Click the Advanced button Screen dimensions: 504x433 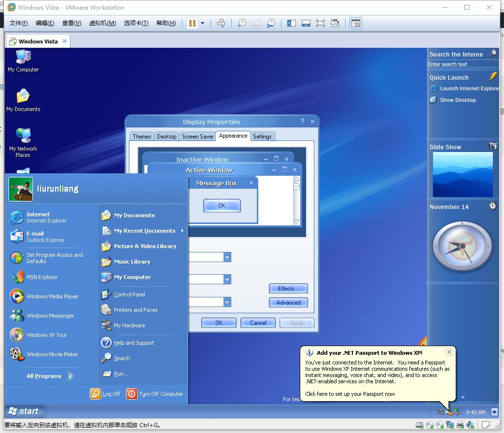point(288,303)
